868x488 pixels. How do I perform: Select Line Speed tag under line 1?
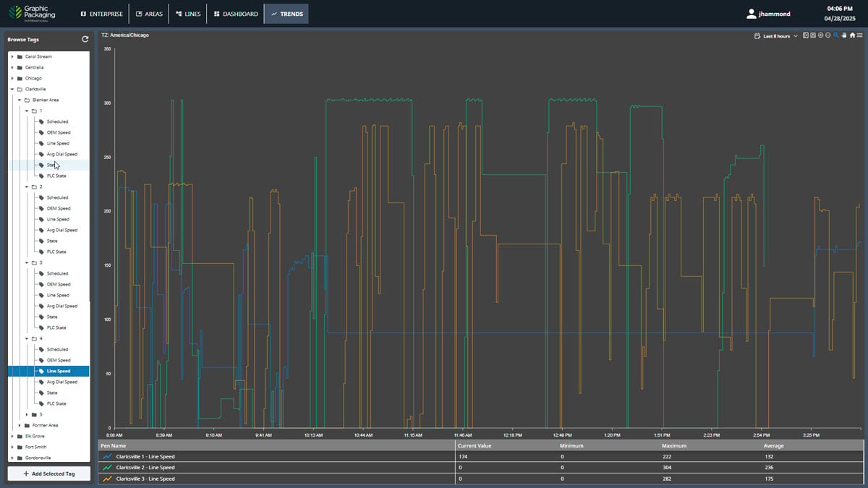(x=58, y=143)
